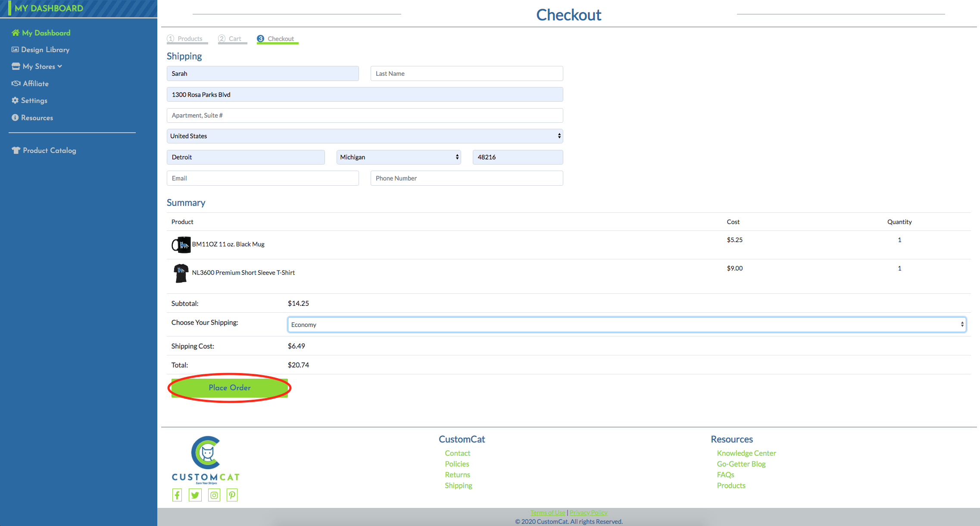The width and height of the screenshot is (980, 526).
Task: Click the Phone Number input field
Action: (466, 178)
